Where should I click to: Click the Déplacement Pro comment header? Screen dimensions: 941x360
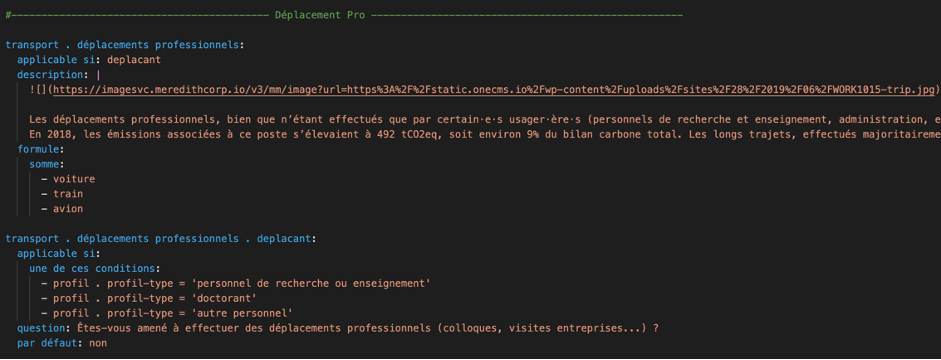click(319, 15)
